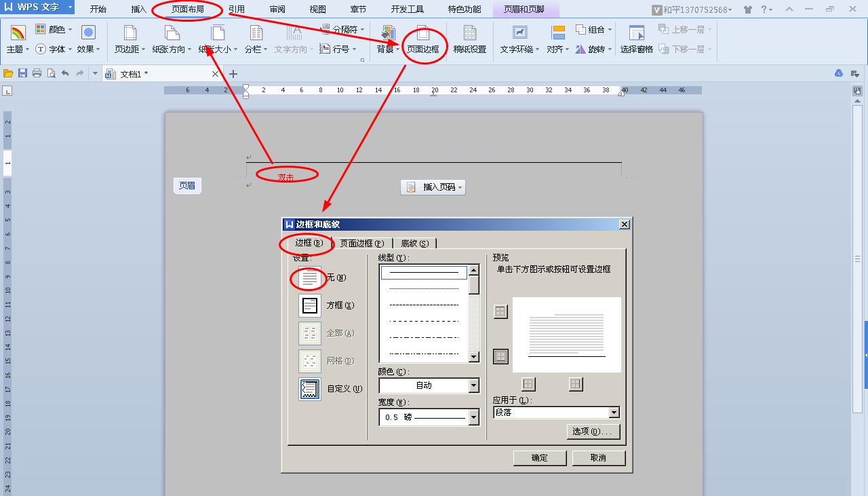Click the undo arrow icon
This screenshot has height=496, width=868.
65,73
